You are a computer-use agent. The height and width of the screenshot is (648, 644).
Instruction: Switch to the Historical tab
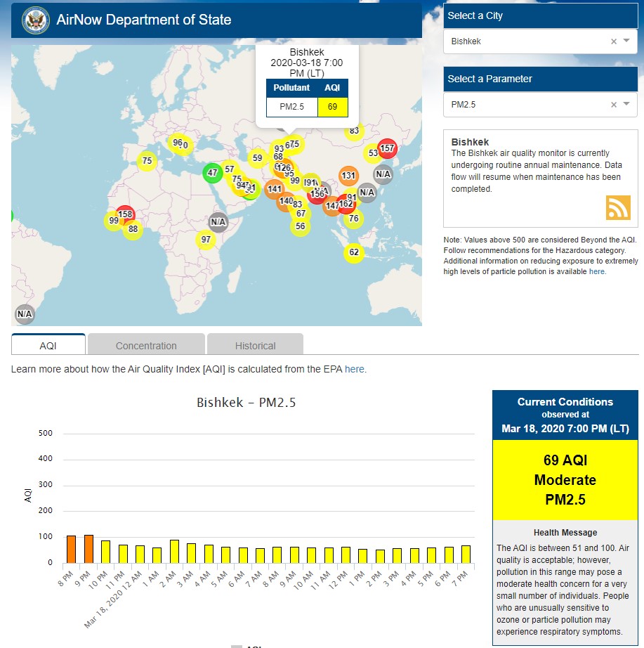[255, 345]
